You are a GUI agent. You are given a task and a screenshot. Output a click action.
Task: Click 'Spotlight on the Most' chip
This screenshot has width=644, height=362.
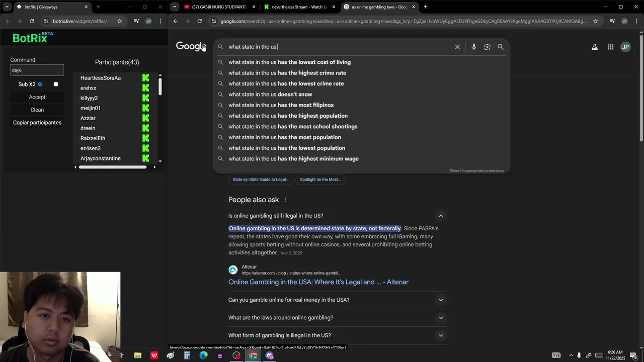pos(320,179)
